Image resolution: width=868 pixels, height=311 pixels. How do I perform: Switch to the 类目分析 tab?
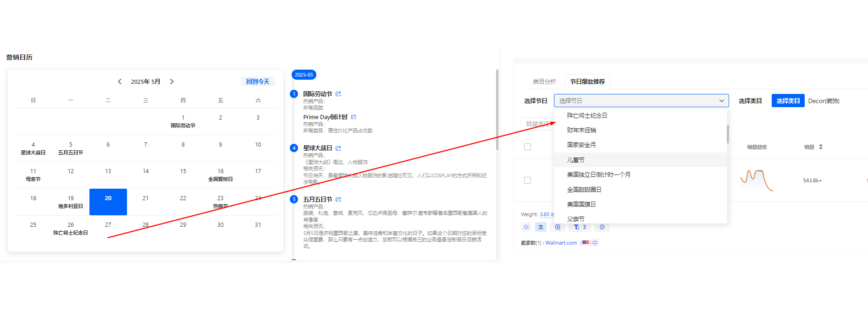pos(544,82)
